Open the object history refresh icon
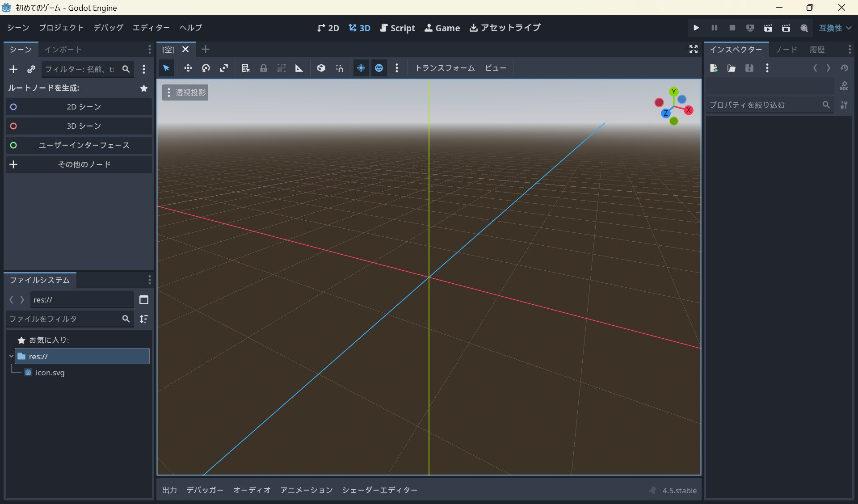This screenshot has width=858, height=504. 844,68
